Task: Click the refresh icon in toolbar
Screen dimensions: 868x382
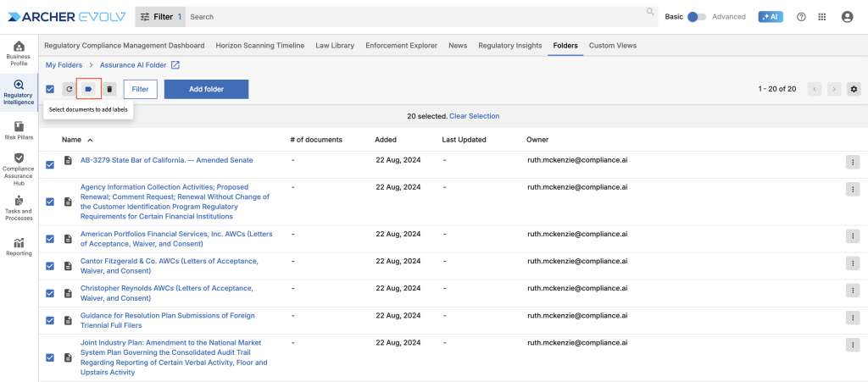Action: click(70, 89)
